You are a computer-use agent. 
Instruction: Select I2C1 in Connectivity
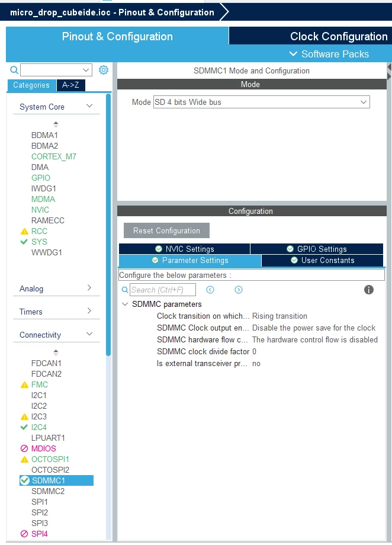(x=38, y=395)
